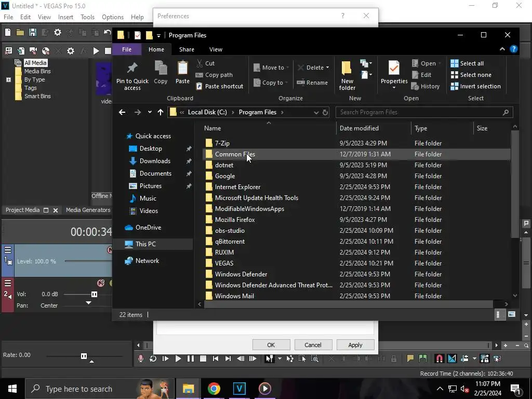
Task: Click the Open folder icon in VEGAS toolbar
Action: pos(20,32)
